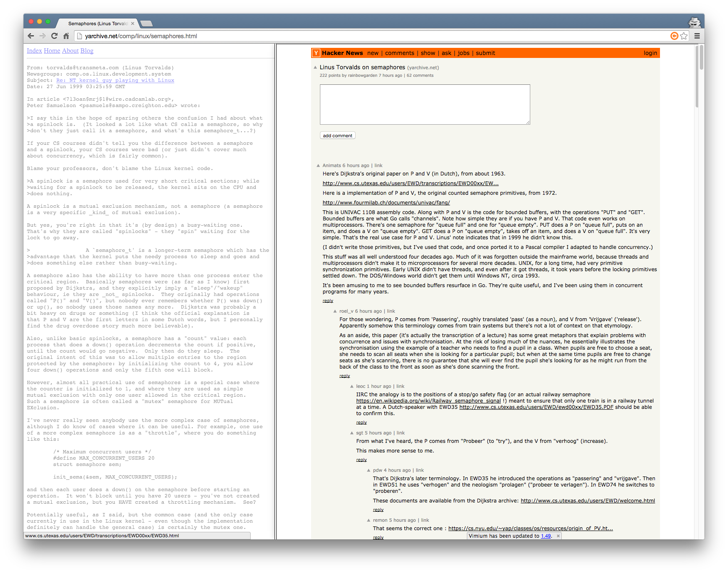Viewport: 728px width, 573px height.
Task: Upvote the Linus Torvalds on semaphores story
Action: pos(315,67)
